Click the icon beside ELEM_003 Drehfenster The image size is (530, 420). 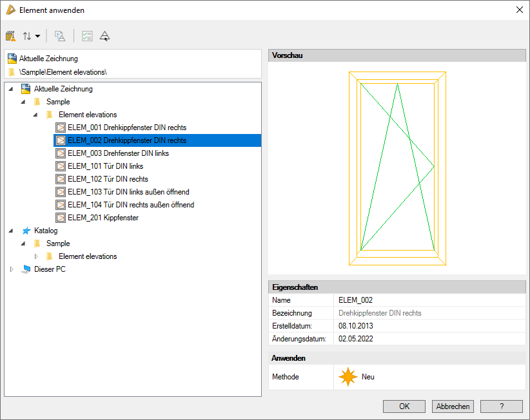[x=61, y=153]
